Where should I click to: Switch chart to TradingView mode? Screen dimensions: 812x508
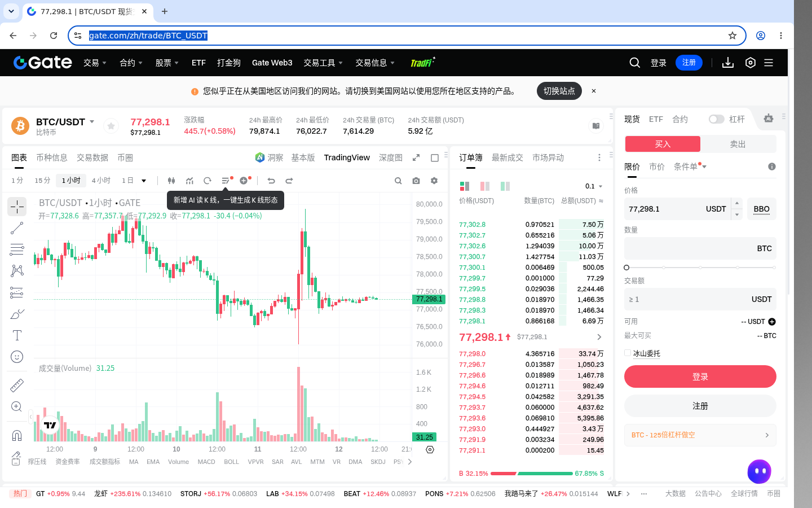[347, 157]
